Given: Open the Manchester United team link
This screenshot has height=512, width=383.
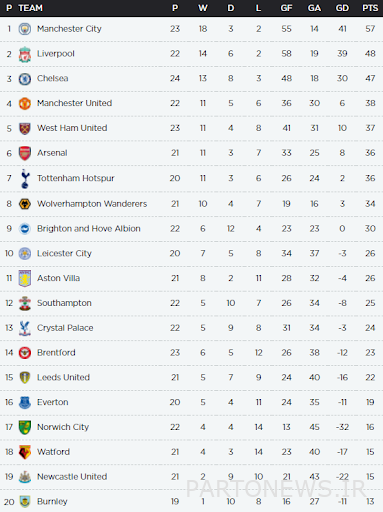Looking at the screenshot, I should click(74, 103).
